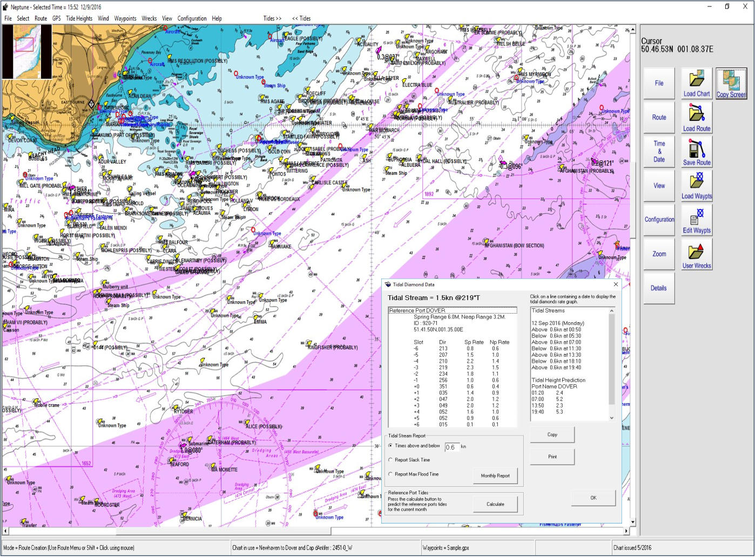Click the Save Route floppy icon
The height and width of the screenshot is (557, 756).
[696, 148]
